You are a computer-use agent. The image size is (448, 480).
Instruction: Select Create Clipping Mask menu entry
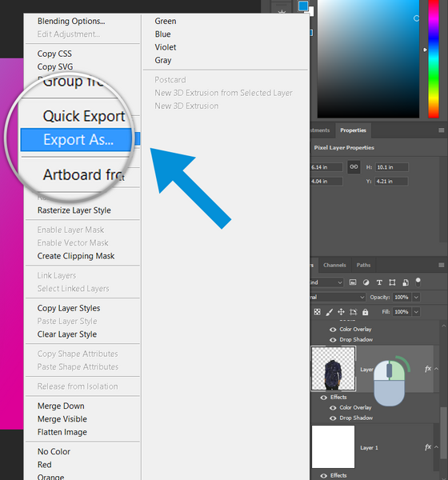[76, 256]
